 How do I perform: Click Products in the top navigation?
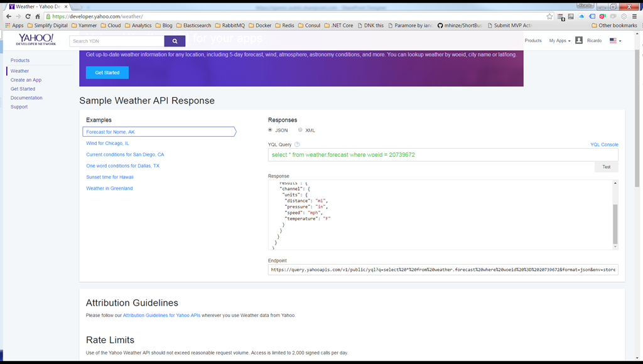click(x=533, y=41)
